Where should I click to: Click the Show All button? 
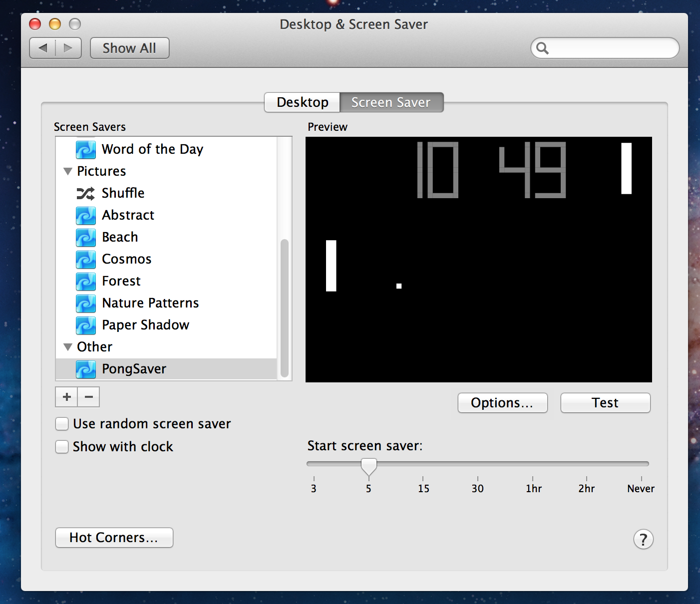pos(129,48)
